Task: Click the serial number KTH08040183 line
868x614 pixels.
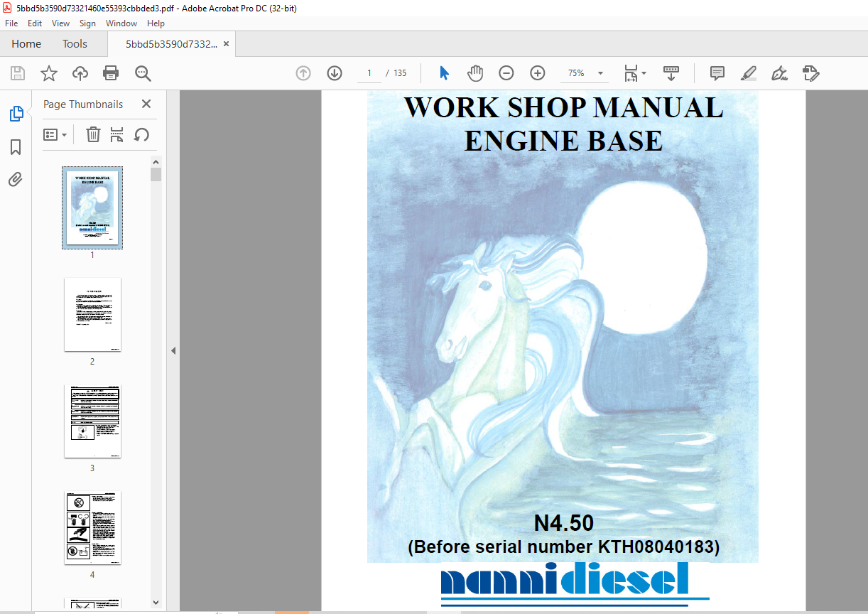Action: [564, 547]
